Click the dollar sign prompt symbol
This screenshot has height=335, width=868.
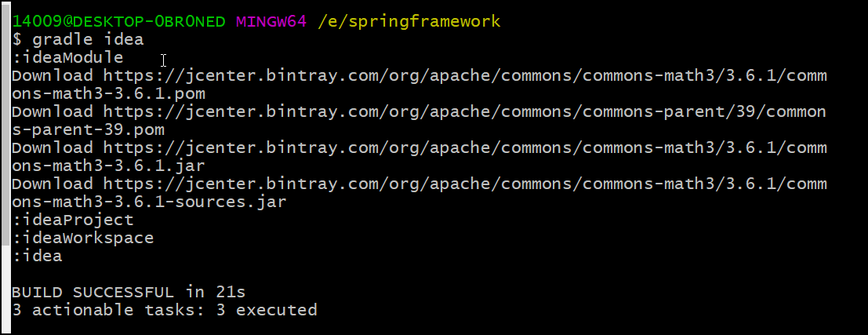click(16, 39)
